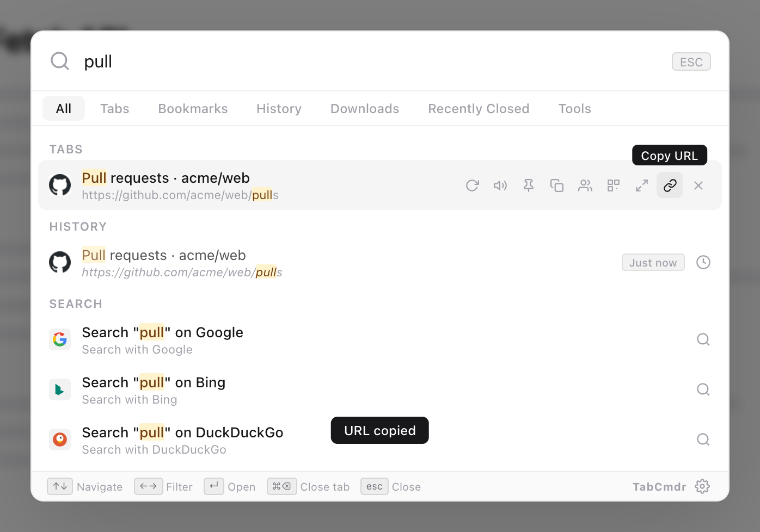
Task: Open TabCmdr settings gear
Action: (x=702, y=486)
